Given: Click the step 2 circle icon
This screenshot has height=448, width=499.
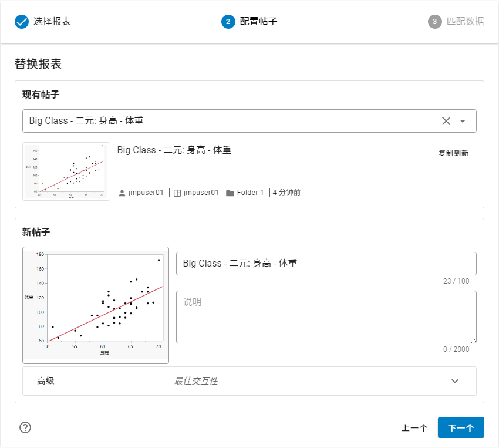Looking at the screenshot, I should tap(228, 22).
